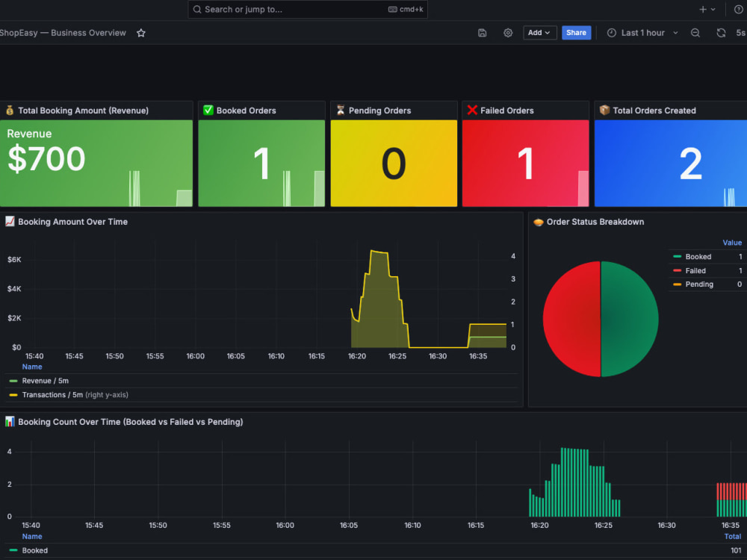This screenshot has width=747, height=560.
Task: Click the green Booked legend color swatch
Action: [x=677, y=257]
